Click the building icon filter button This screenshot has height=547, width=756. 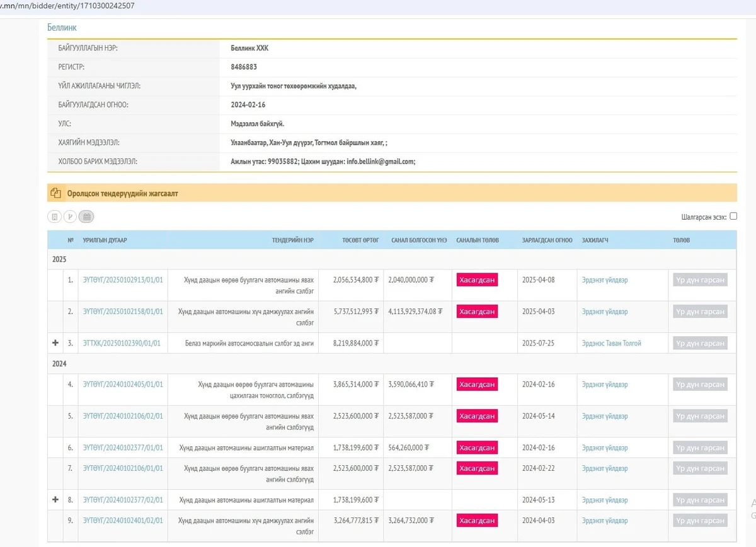coord(55,217)
